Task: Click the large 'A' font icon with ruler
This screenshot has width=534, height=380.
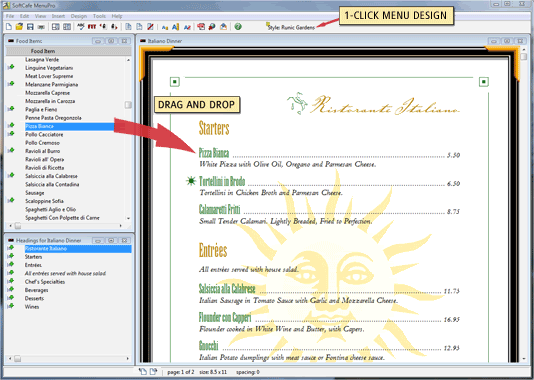Action: pyautogui.click(x=175, y=27)
